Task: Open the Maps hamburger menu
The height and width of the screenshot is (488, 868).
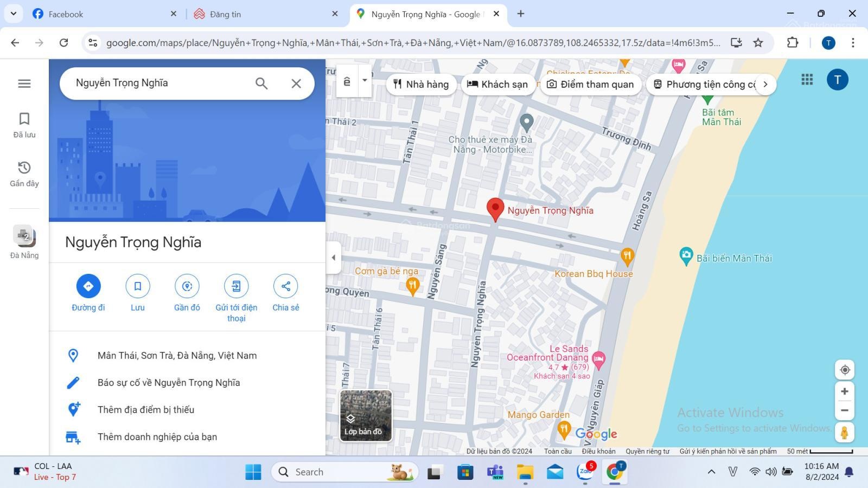Action: coord(24,84)
